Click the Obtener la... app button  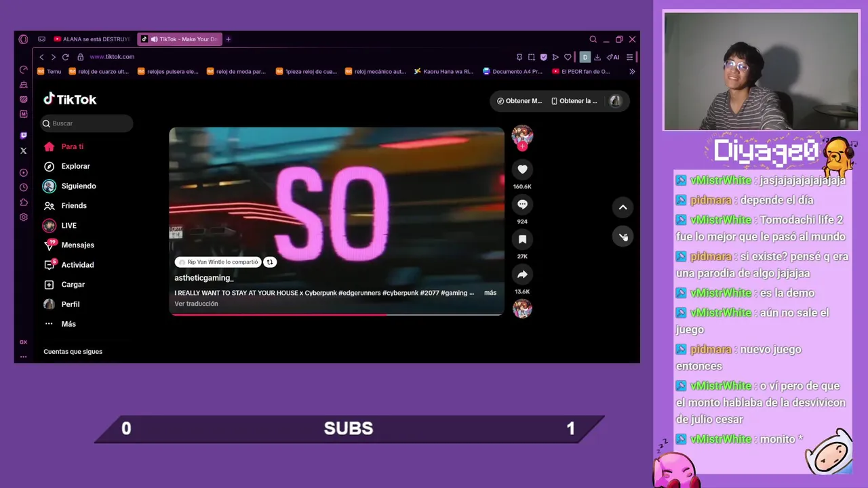574,101
